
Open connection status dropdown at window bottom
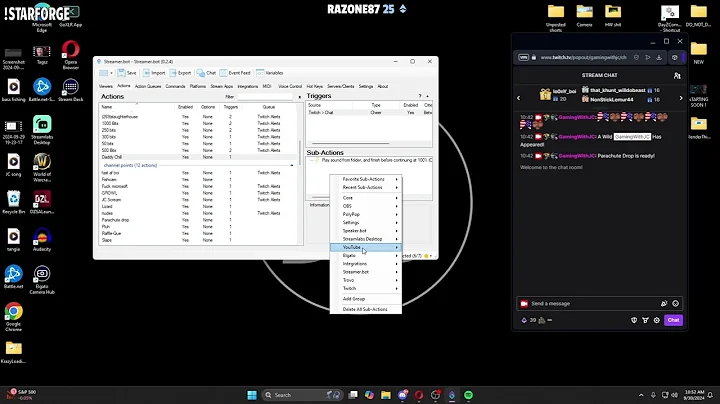pos(431,256)
